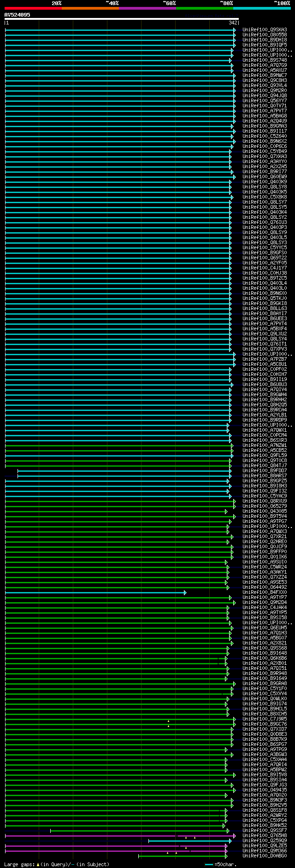This screenshot has height=868, width=295.
Task: Select hit label UniRef100_A7QWX1
Action: [x=265, y=430]
